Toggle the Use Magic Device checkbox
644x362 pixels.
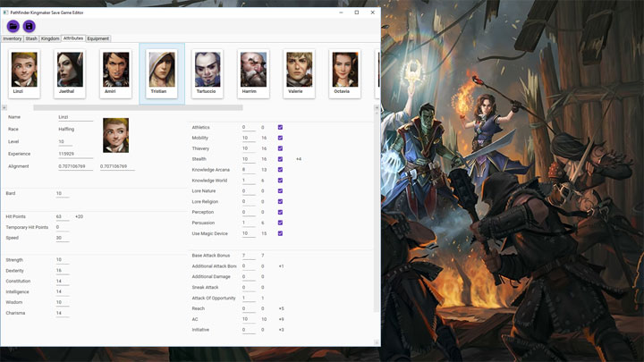[x=281, y=233]
